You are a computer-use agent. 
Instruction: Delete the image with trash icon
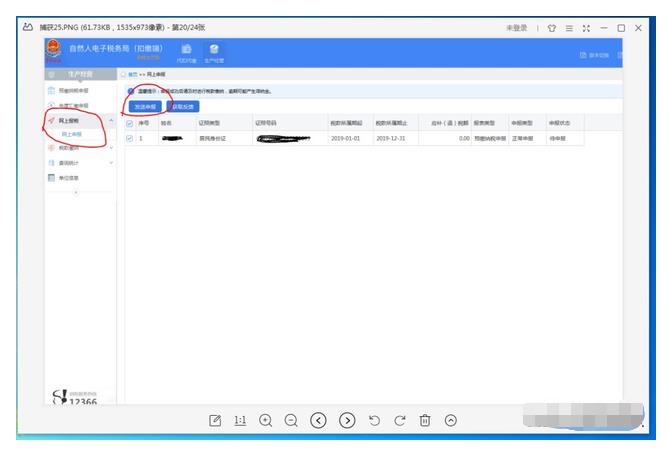click(425, 420)
